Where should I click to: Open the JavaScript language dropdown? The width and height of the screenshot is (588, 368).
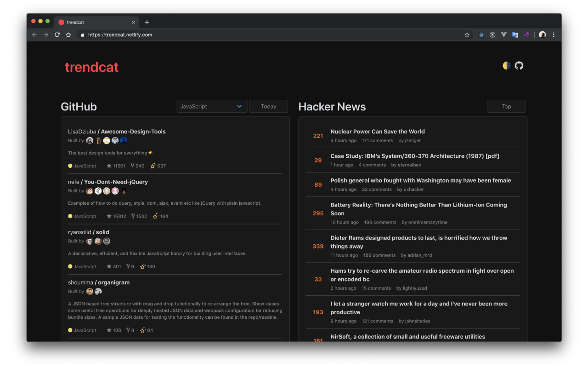click(x=212, y=106)
